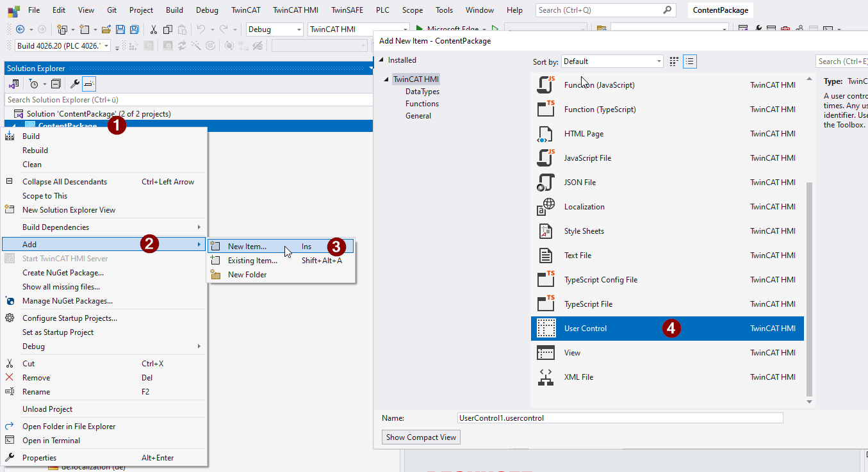Open the TwinCAT HMI menu
868x472 pixels.
pyautogui.click(x=295, y=10)
